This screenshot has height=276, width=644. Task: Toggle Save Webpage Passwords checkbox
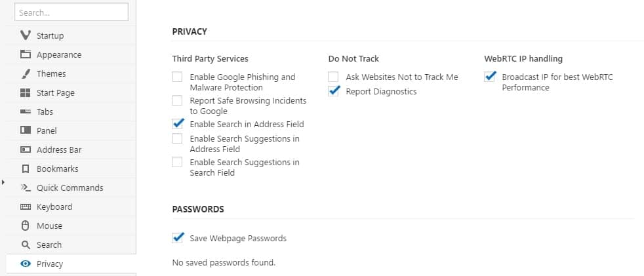click(177, 238)
